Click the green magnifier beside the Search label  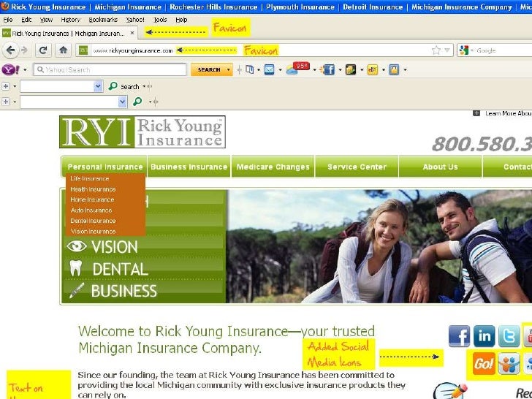(x=113, y=86)
